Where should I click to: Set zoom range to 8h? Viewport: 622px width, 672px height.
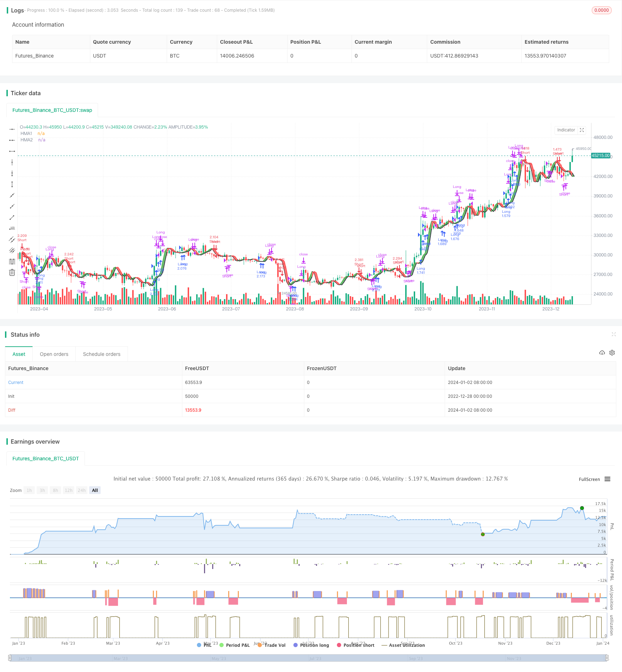[x=55, y=490]
